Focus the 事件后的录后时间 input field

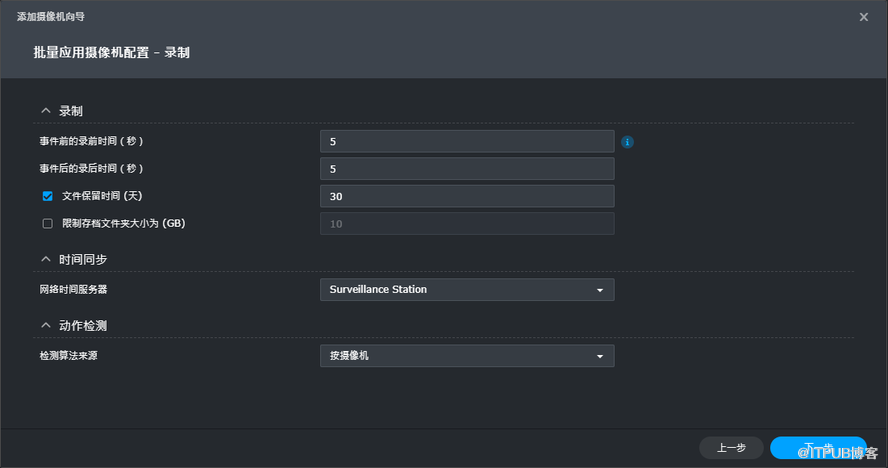pyautogui.click(x=467, y=169)
